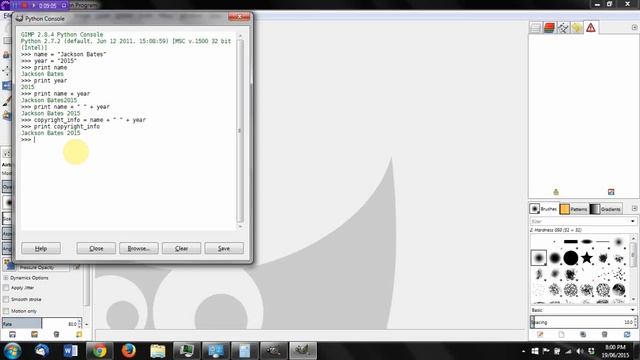Open the Error Console warning tab

pos(591,28)
